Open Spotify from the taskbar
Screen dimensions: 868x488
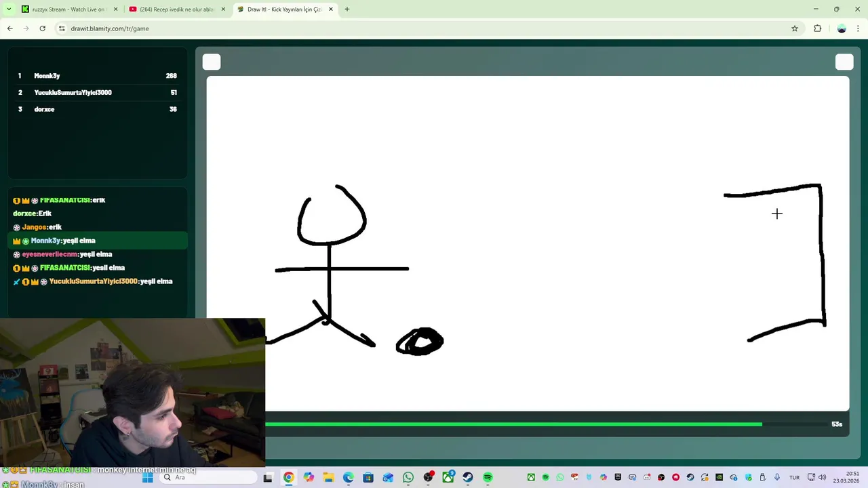click(488, 478)
